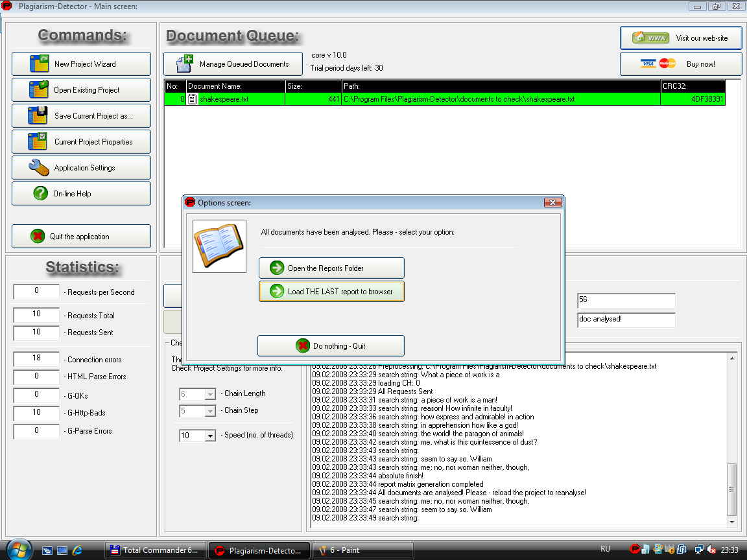Click the G-Http-Bads value field

click(x=37, y=414)
